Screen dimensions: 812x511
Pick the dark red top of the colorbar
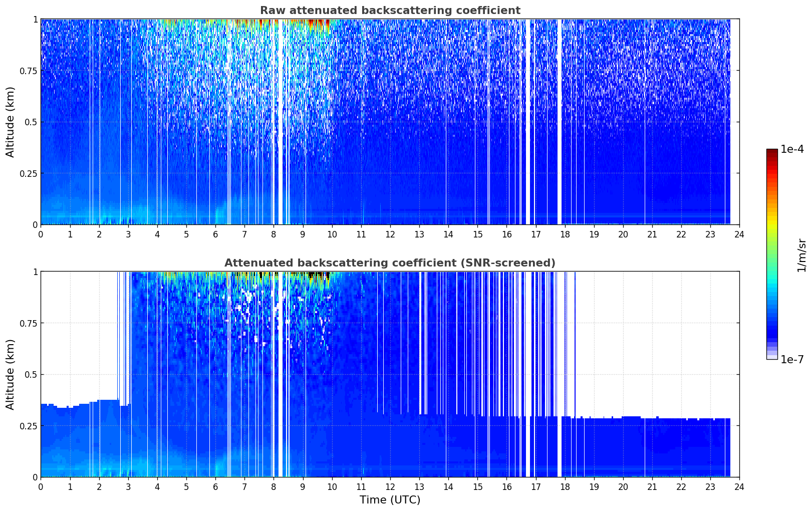click(772, 152)
